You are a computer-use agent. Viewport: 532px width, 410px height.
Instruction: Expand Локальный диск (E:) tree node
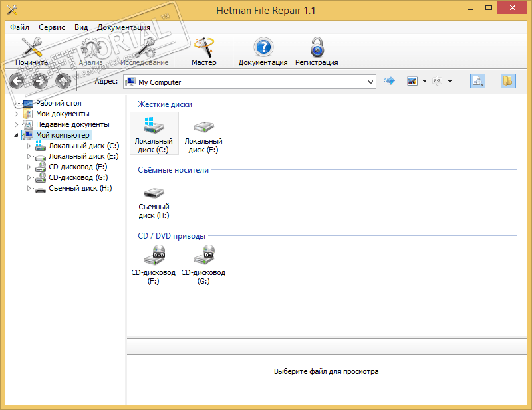(x=29, y=156)
